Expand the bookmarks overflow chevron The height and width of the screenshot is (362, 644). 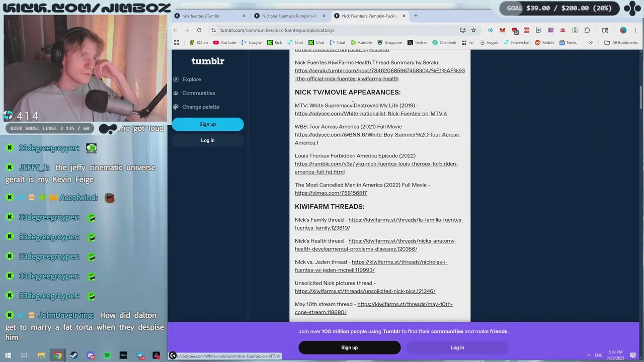pos(591,43)
